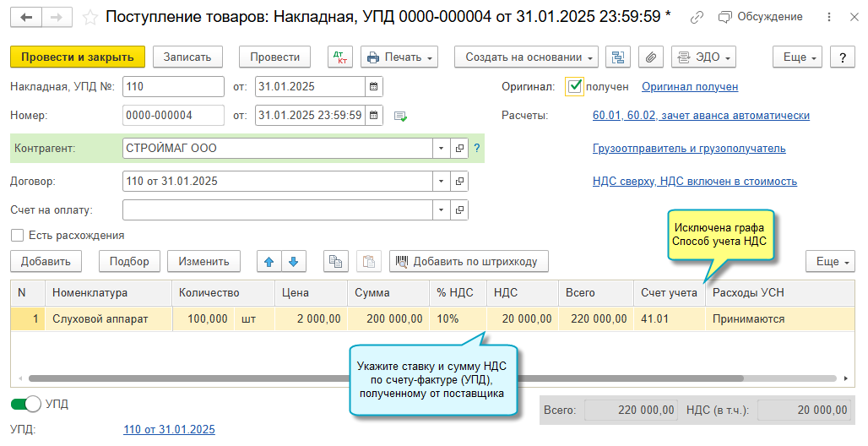Add document to favorites star

(x=90, y=18)
